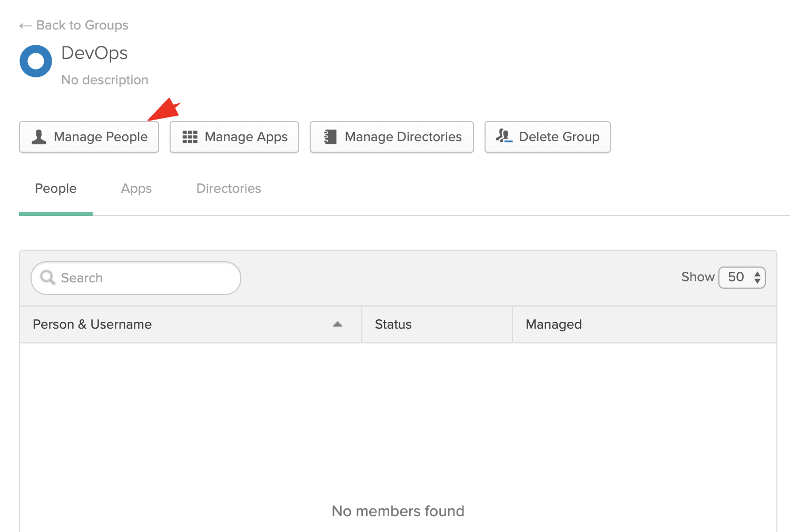Click the back arrow icon beside Back to Groups
Screen dimensions: 790x532
(25, 26)
